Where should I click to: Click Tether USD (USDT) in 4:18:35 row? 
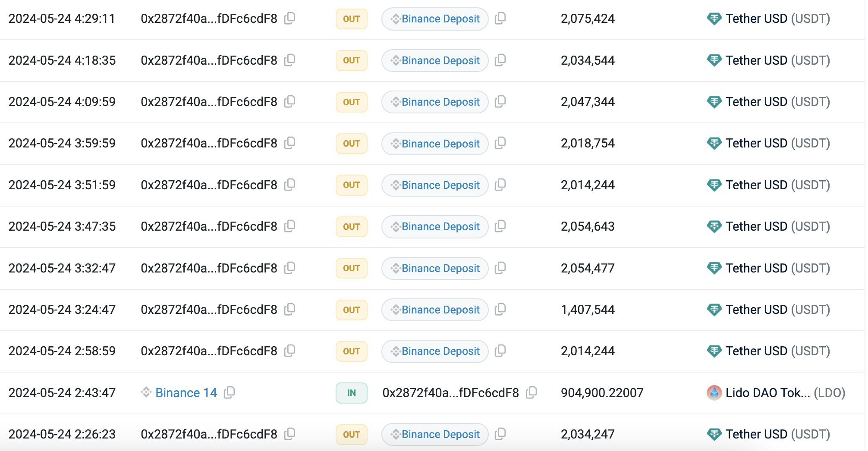click(x=778, y=60)
